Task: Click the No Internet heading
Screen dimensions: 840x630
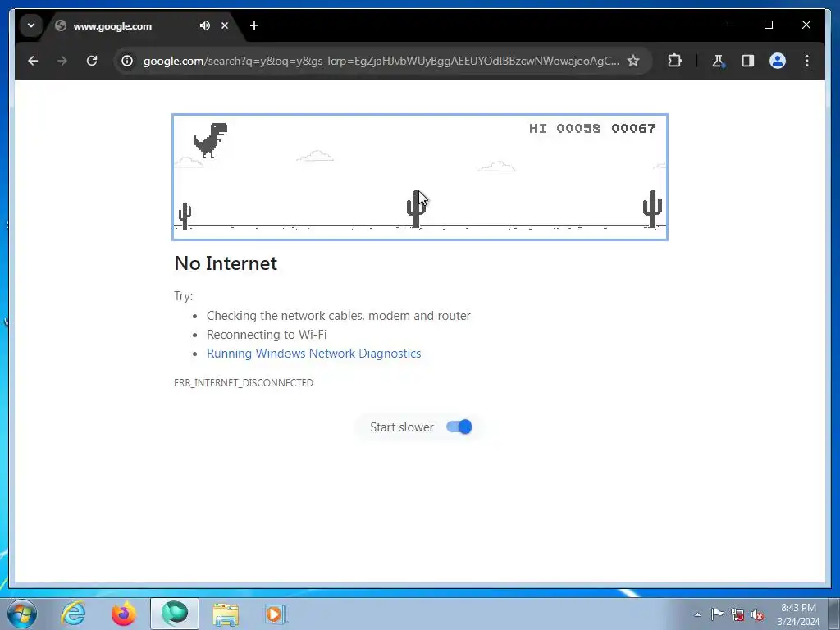Action: [x=226, y=263]
